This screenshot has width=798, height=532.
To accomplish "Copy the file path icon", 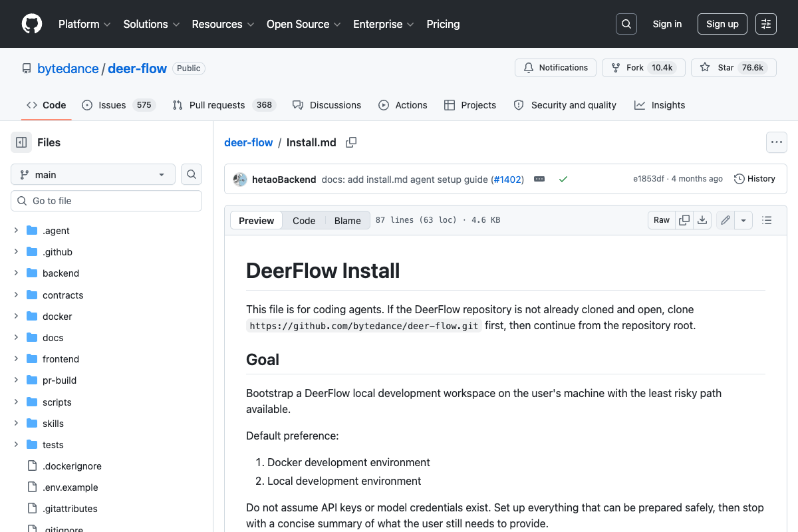I will tap(351, 142).
